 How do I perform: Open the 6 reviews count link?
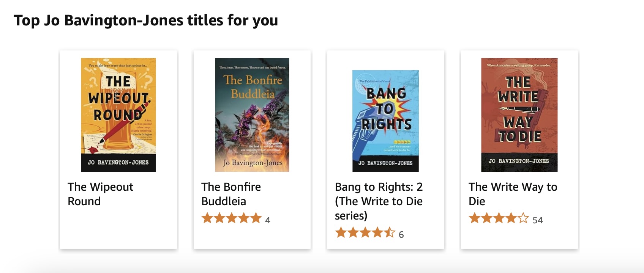(401, 235)
